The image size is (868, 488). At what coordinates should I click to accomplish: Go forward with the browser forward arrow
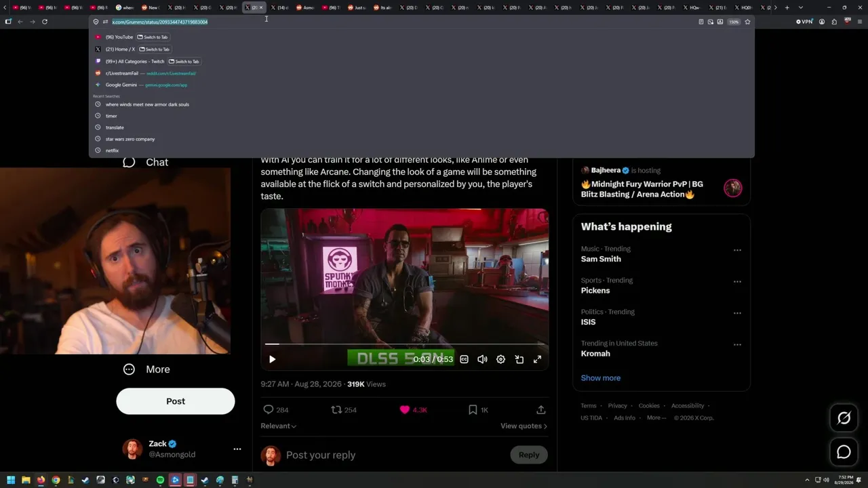click(x=32, y=22)
